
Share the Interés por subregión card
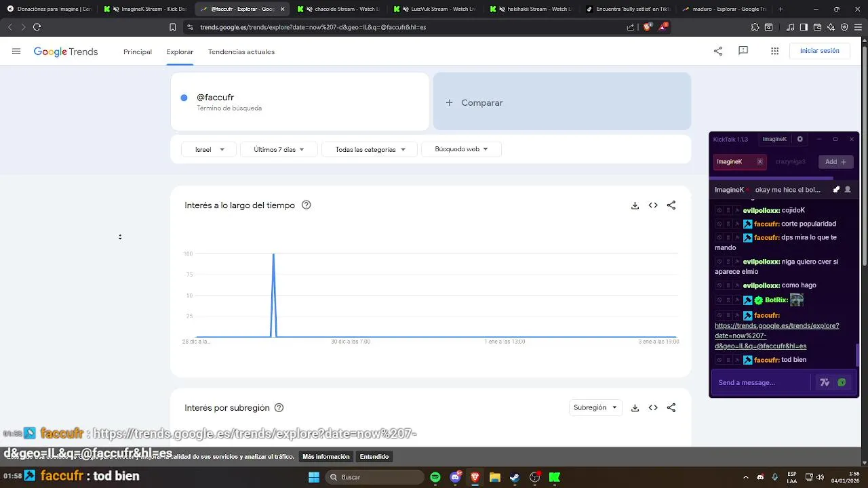coord(671,408)
